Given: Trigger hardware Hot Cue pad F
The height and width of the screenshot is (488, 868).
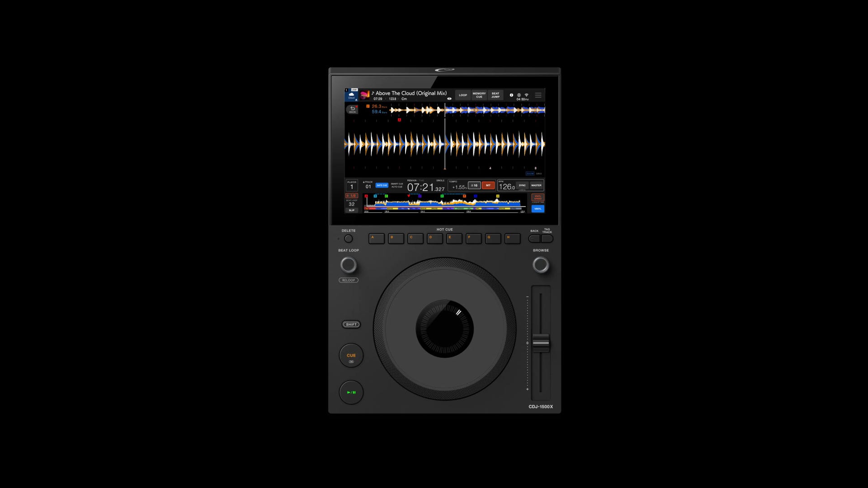Looking at the screenshot, I should (474, 239).
